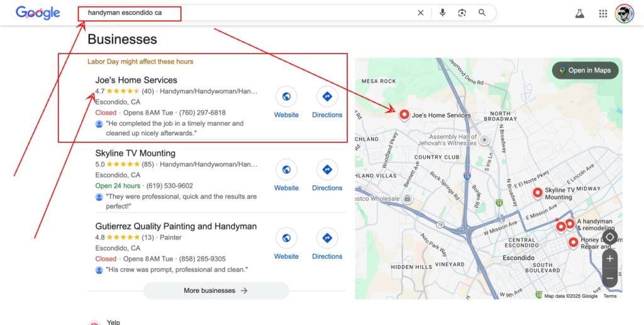Screen dimensions: 644x325
Task: Open Skyline TV Mounting website
Action: click(x=286, y=175)
